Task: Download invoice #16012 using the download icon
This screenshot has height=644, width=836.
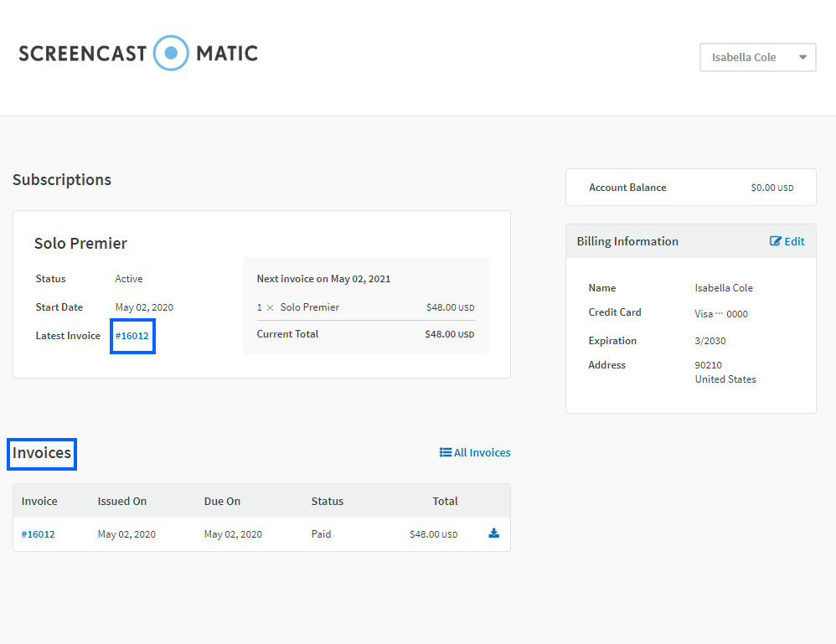Action: (493, 533)
